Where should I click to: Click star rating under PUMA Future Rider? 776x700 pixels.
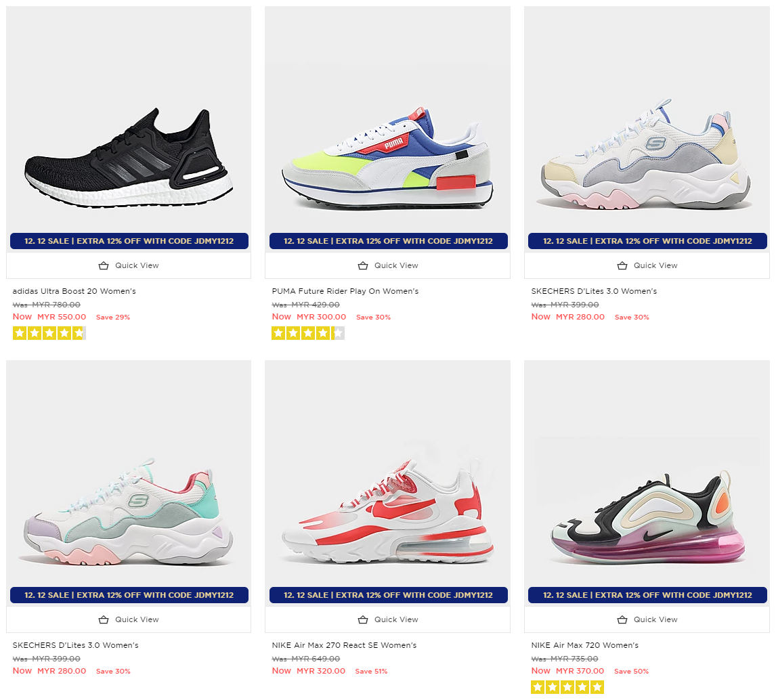click(x=308, y=334)
